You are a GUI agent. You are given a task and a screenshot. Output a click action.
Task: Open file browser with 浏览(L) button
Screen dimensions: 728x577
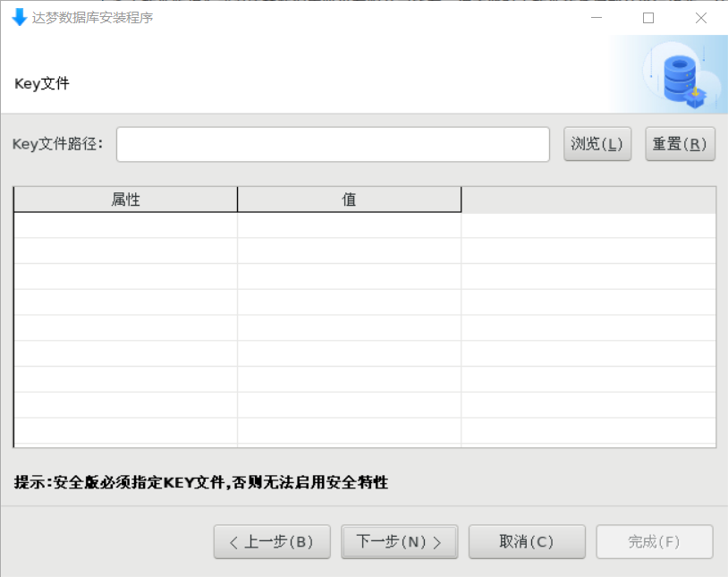(597, 144)
